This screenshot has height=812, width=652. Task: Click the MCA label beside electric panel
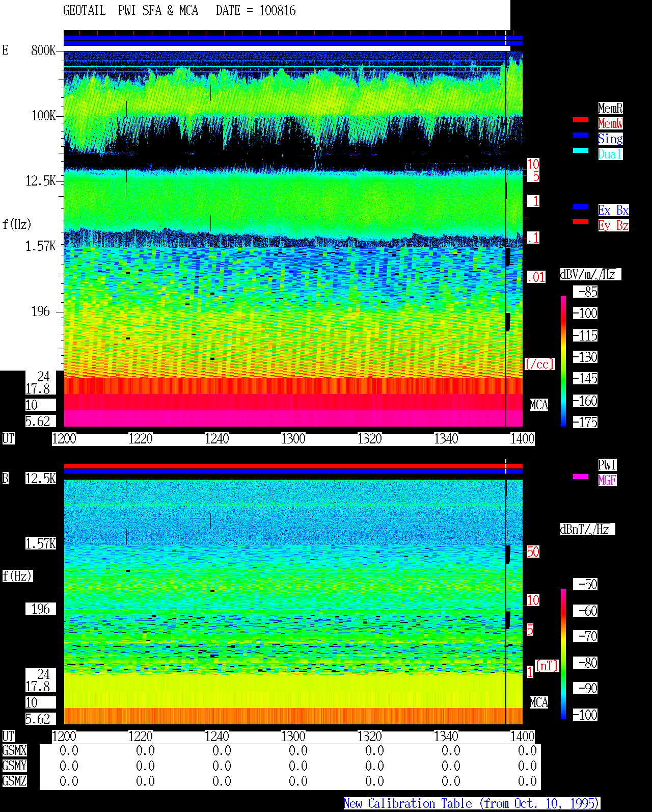click(539, 405)
